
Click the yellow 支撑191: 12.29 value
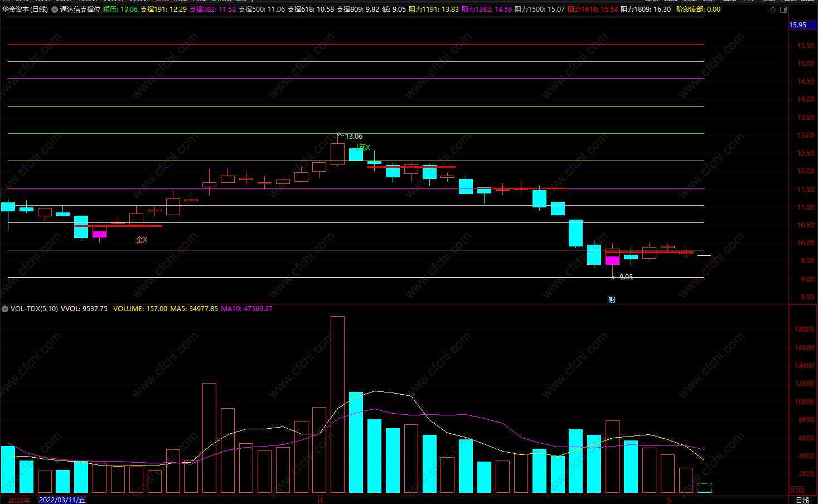pos(163,9)
